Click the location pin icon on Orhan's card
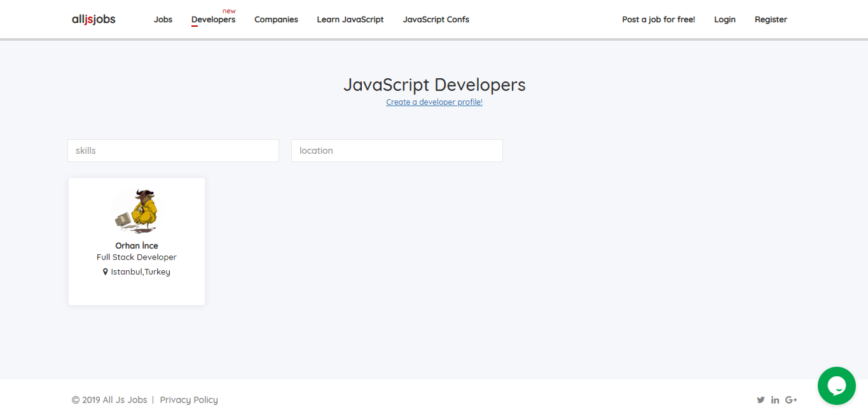The height and width of the screenshot is (417, 868). coord(106,271)
